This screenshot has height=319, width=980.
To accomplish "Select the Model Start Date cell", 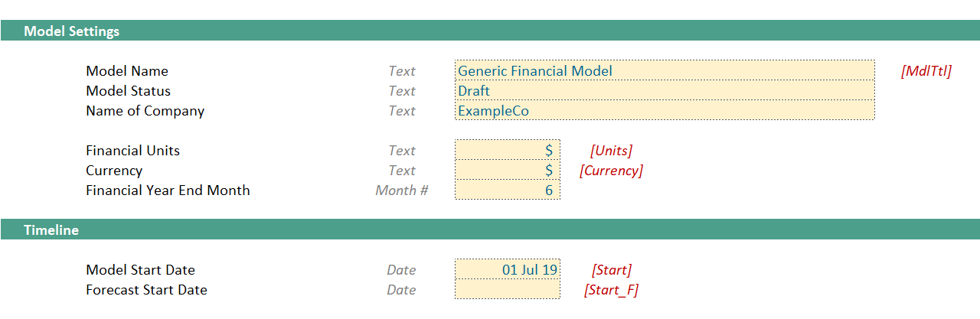I will tap(508, 269).
